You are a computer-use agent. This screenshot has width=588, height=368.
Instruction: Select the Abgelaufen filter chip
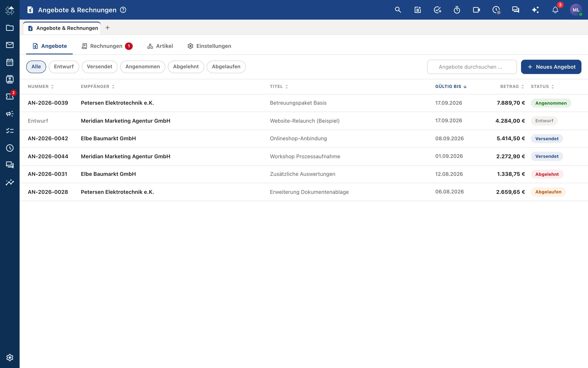pyautogui.click(x=226, y=67)
